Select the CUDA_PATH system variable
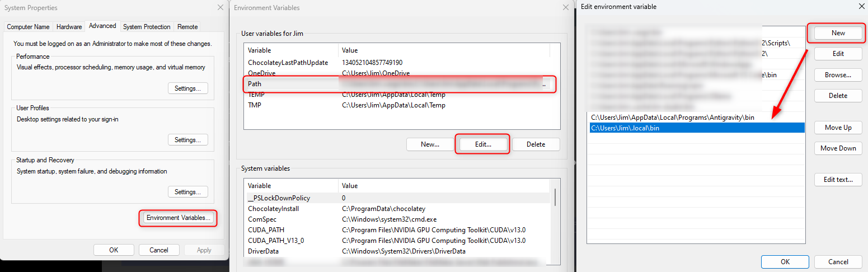868x272 pixels. [291, 230]
